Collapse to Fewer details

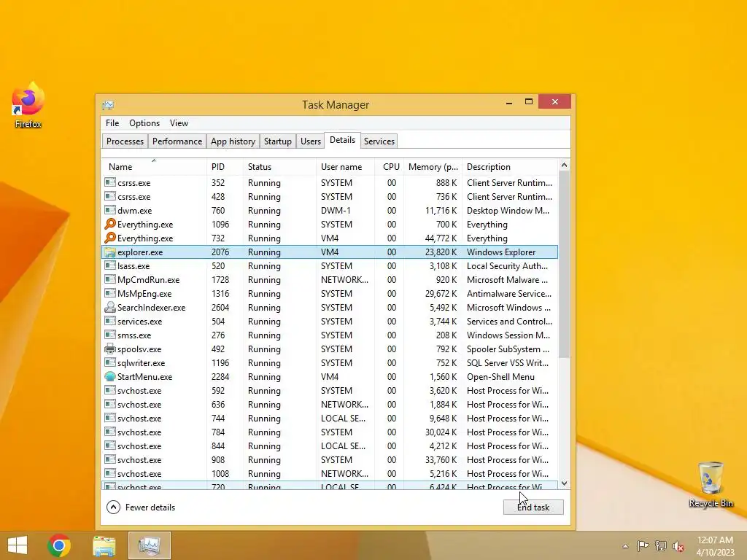tap(141, 507)
